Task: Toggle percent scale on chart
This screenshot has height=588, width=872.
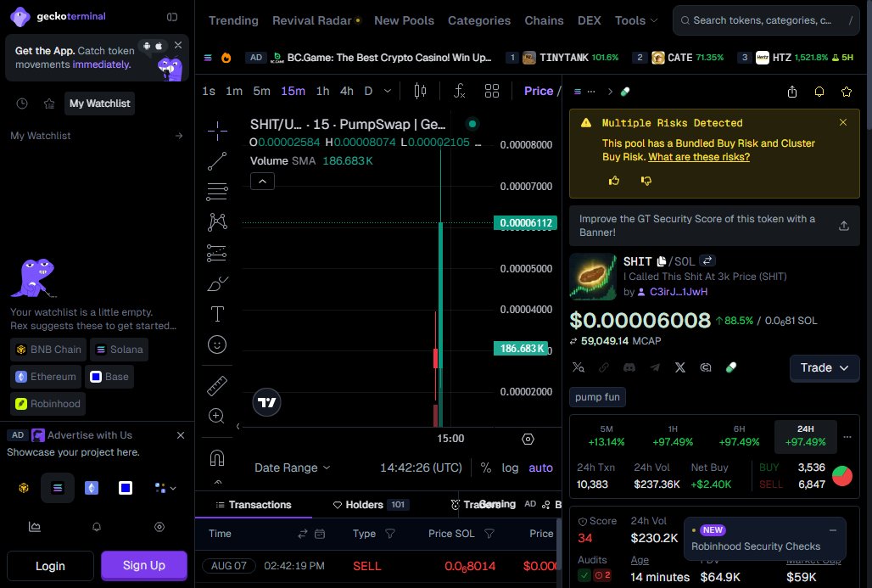Action: point(485,468)
